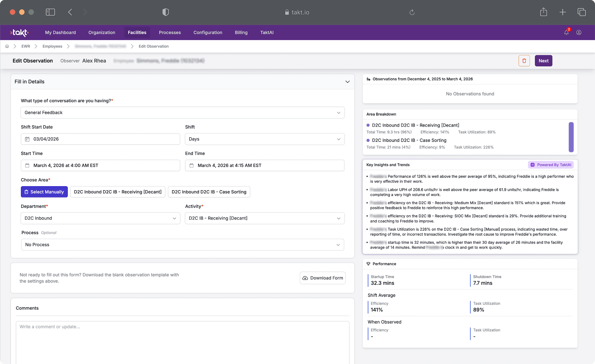Click the Download Form button
The width and height of the screenshot is (595, 364).
click(323, 278)
